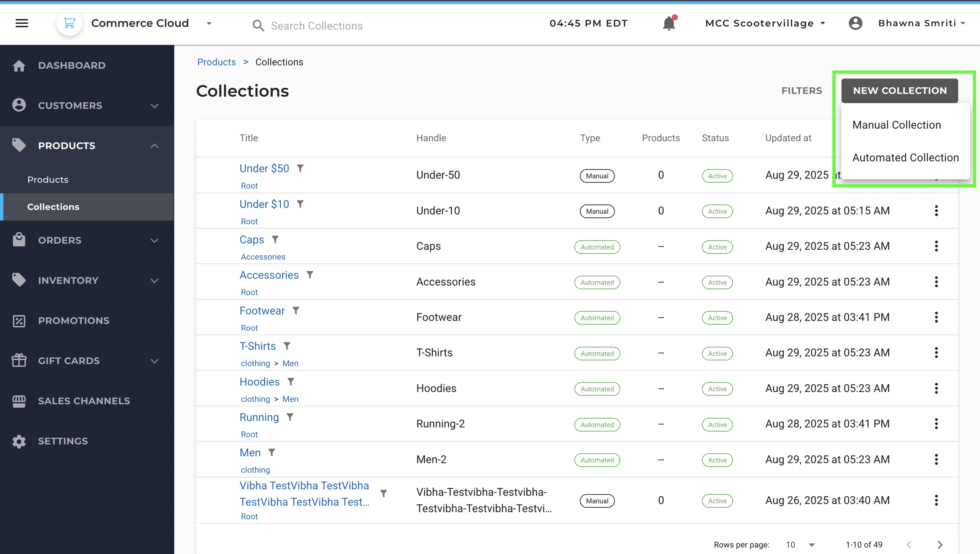
Task: Open the Products sub-item in the sidebar
Action: pyautogui.click(x=48, y=180)
